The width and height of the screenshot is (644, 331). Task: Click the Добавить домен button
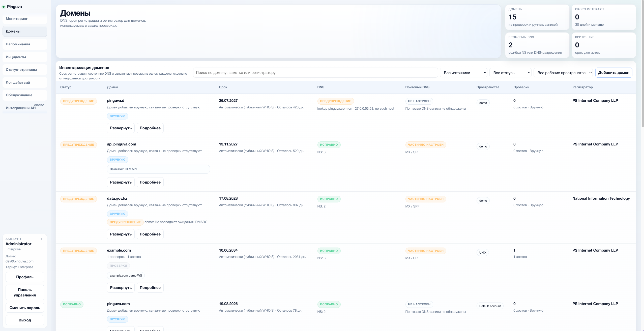(x=613, y=73)
